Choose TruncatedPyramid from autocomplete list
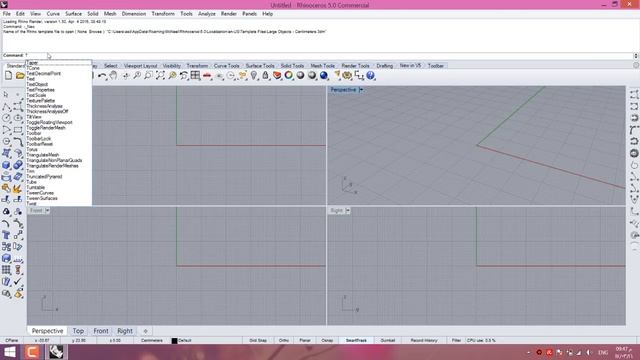Screen dimensions: 640x360 click(x=44, y=177)
